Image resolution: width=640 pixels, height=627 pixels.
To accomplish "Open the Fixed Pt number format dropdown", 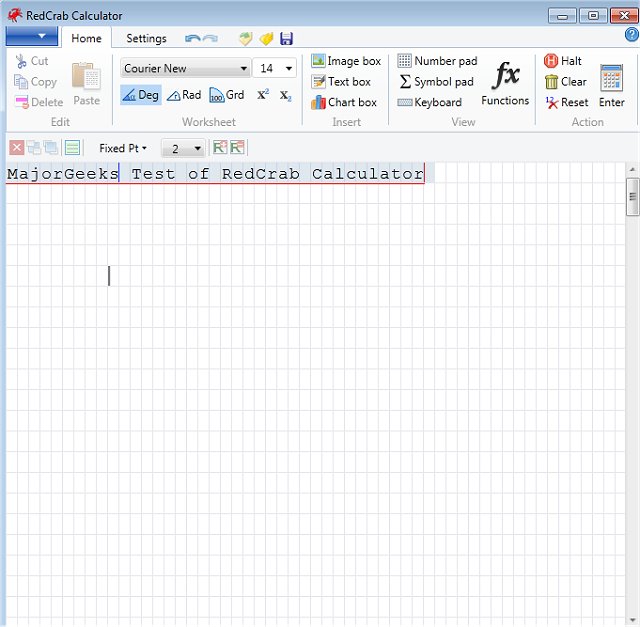I will pos(123,148).
